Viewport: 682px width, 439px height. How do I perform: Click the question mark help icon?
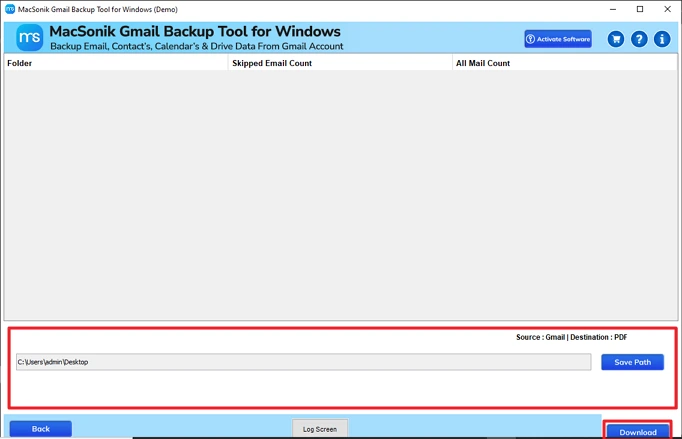pyautogui.click(x=639, y=39)
